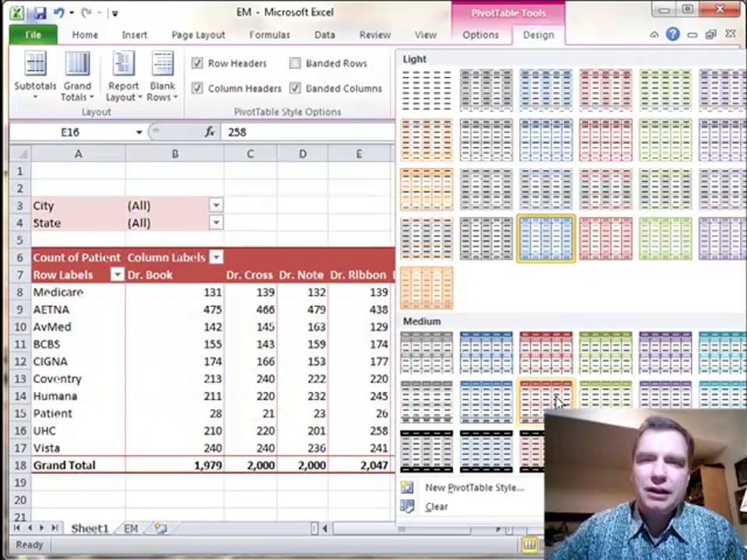Toggle the Column Headers checkbox
The image size is (747, 560).
(197, 88)
